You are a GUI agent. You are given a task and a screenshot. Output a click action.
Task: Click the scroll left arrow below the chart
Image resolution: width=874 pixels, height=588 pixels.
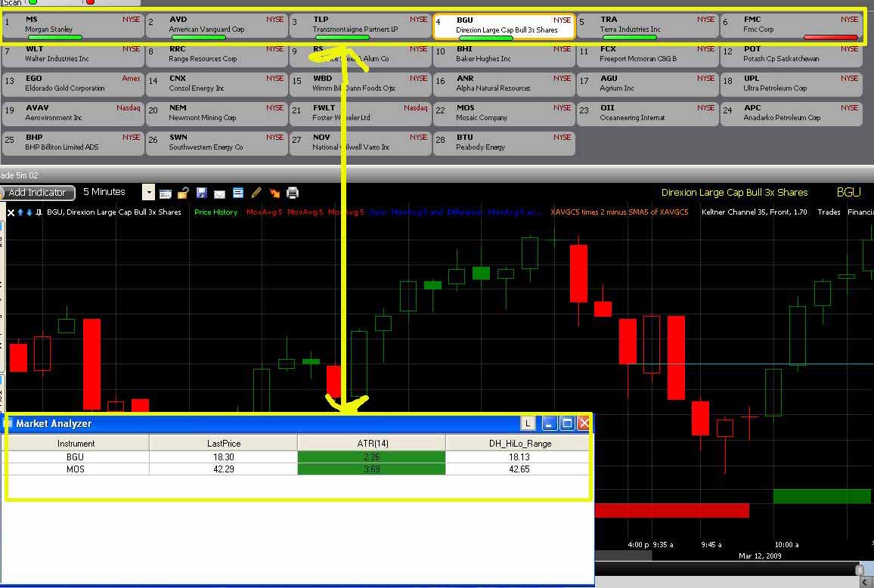(864, 583)
